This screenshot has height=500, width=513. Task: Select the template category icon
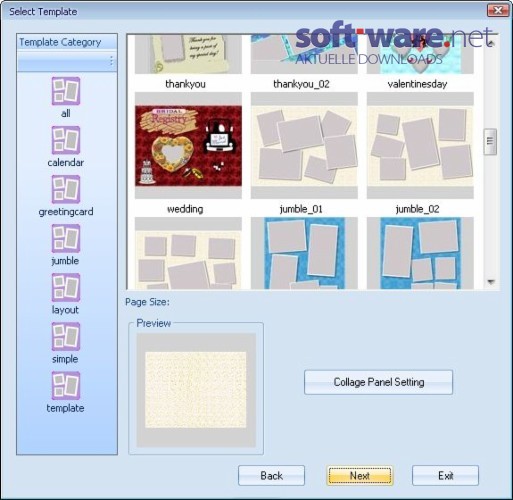[x=66, y=386]
